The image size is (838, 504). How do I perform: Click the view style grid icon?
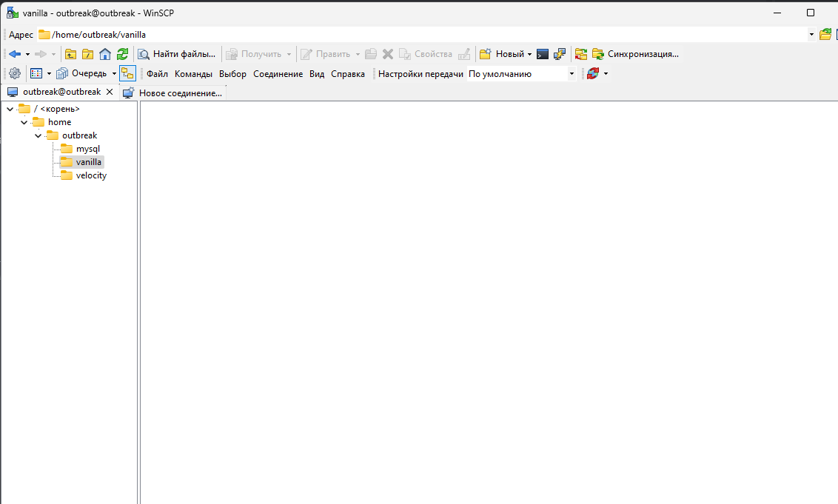tap(36, 73)
